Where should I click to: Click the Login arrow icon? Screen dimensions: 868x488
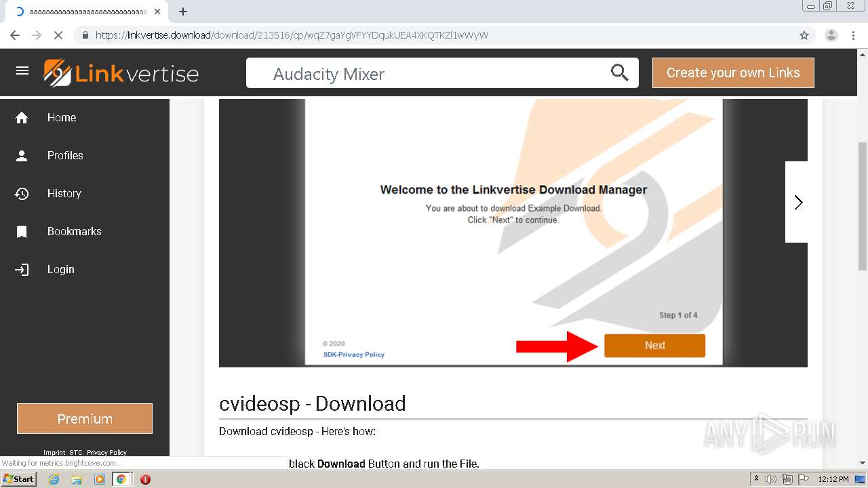tap(22, 270)
